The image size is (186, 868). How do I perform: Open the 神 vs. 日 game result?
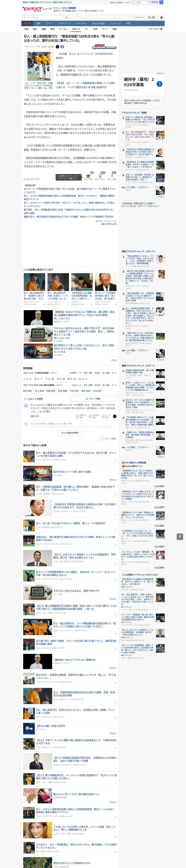[x=72, y=379]
